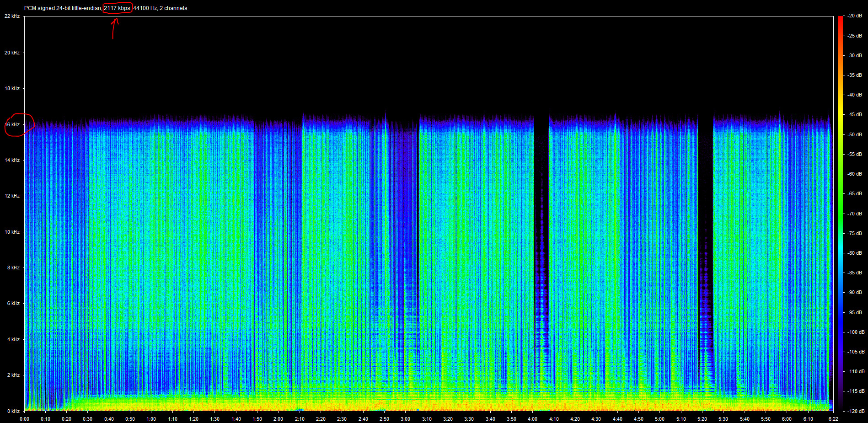The image size is (868, 423).
Task: Click the 10 kHz frequency axis label
Action: click(x=12, y=232)
